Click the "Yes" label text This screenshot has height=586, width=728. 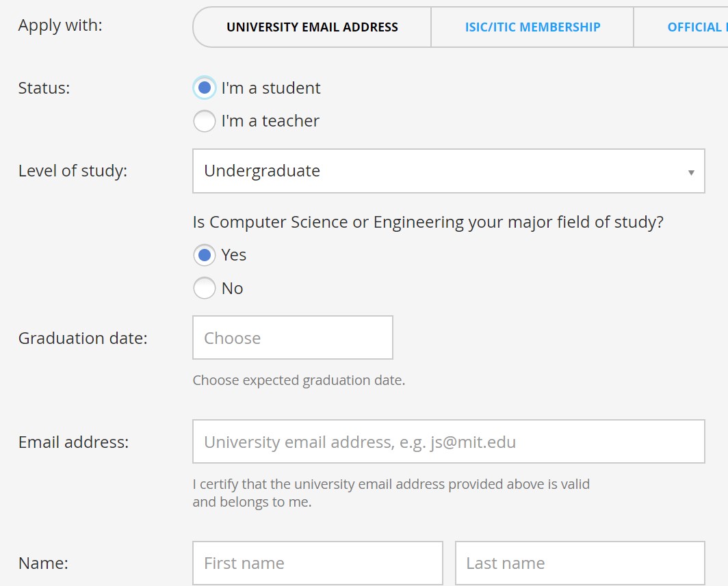coord(234,255)
